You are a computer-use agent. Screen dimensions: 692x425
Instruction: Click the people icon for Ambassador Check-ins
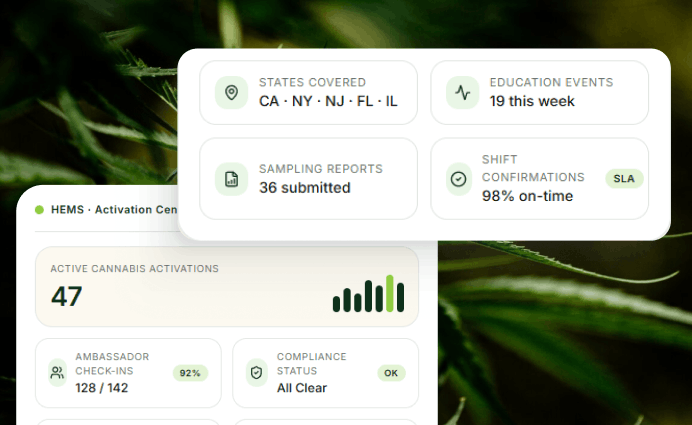pos(57,373)
